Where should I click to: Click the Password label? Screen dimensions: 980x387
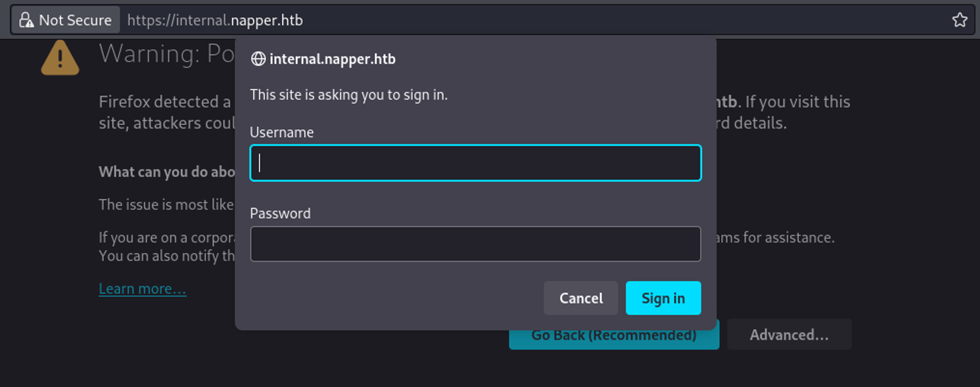(280, 213)
